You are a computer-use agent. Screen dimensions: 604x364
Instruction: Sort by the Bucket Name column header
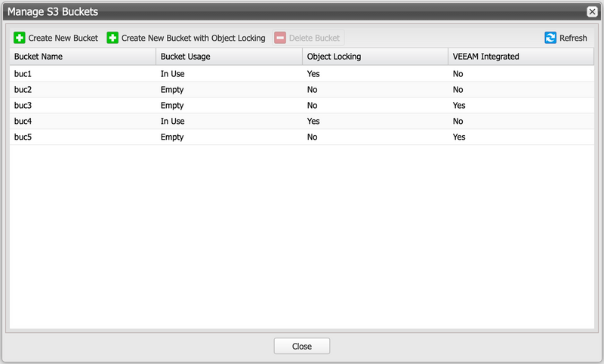click(x=39, y=57)
